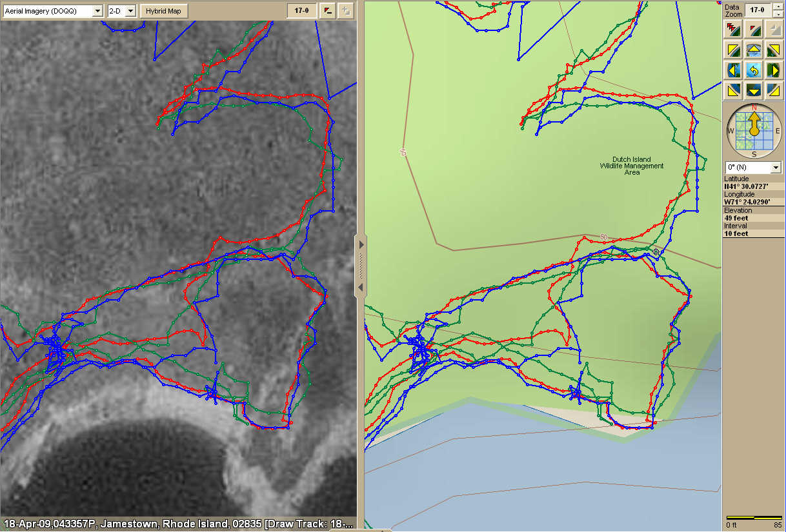Click the Hybrid Map button

164,11
